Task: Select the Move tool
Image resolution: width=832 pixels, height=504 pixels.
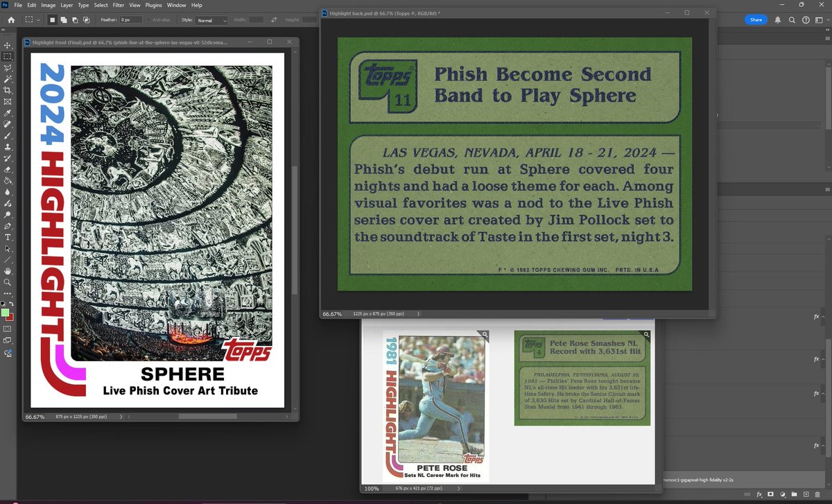Action: [8, 45]
